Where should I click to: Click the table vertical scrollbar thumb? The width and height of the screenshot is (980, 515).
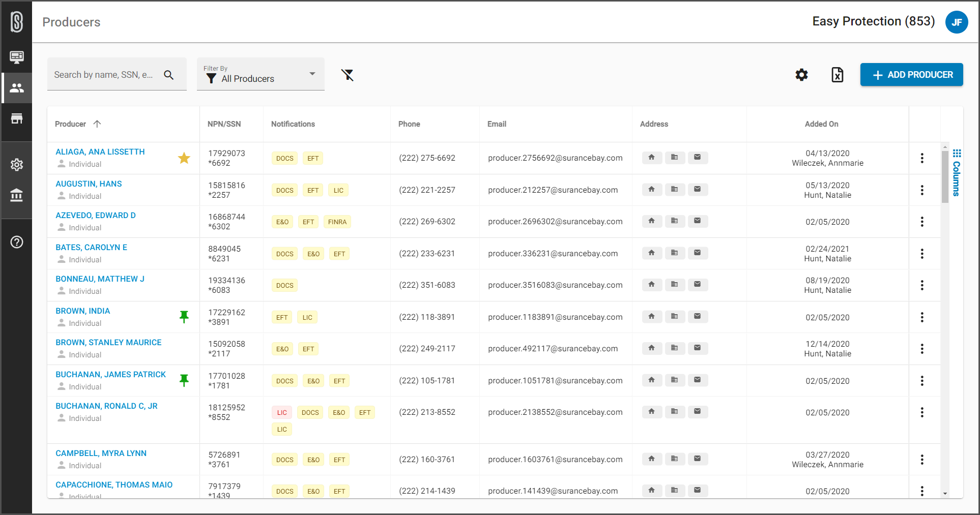(945, 176)
